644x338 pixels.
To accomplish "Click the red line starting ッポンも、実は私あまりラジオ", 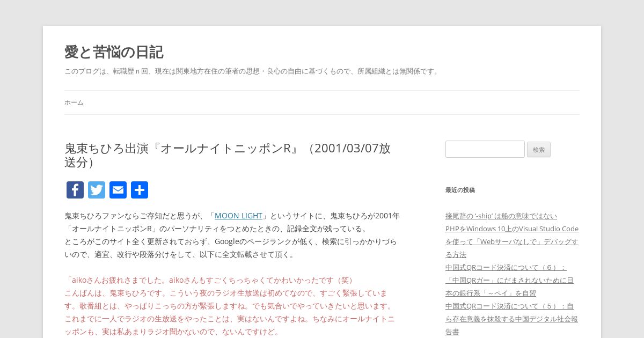I will point(173,332).
